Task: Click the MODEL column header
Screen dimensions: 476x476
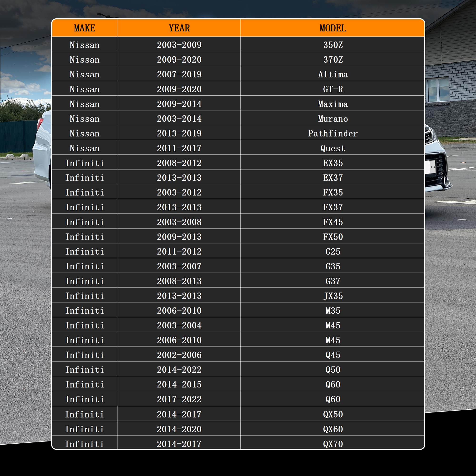Action: (333, 28)
